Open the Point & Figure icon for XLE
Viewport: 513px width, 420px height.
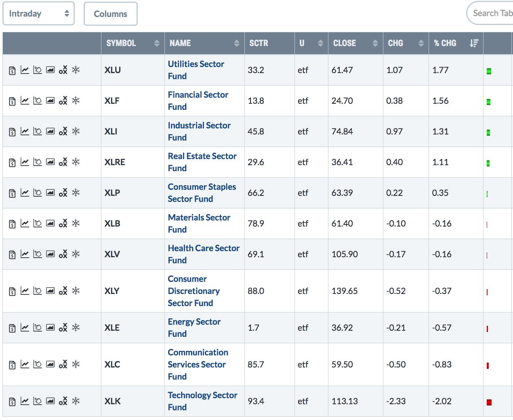coord(63,328)
